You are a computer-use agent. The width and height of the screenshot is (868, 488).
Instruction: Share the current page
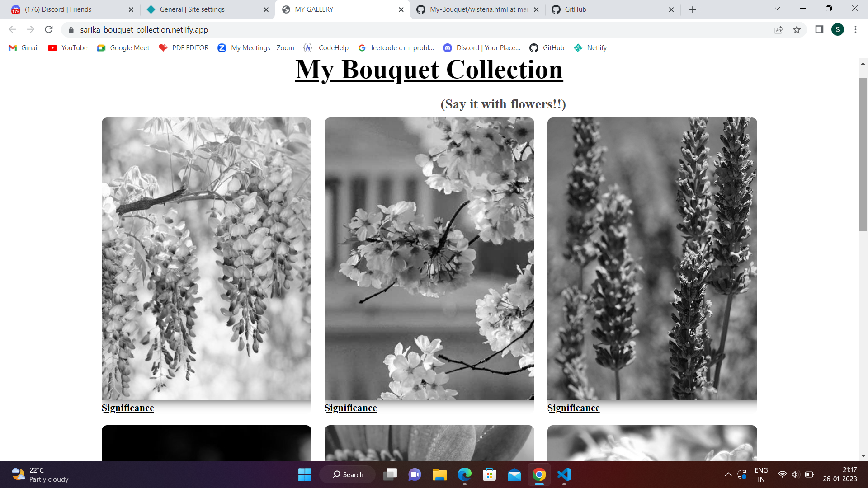pos(778,29)
